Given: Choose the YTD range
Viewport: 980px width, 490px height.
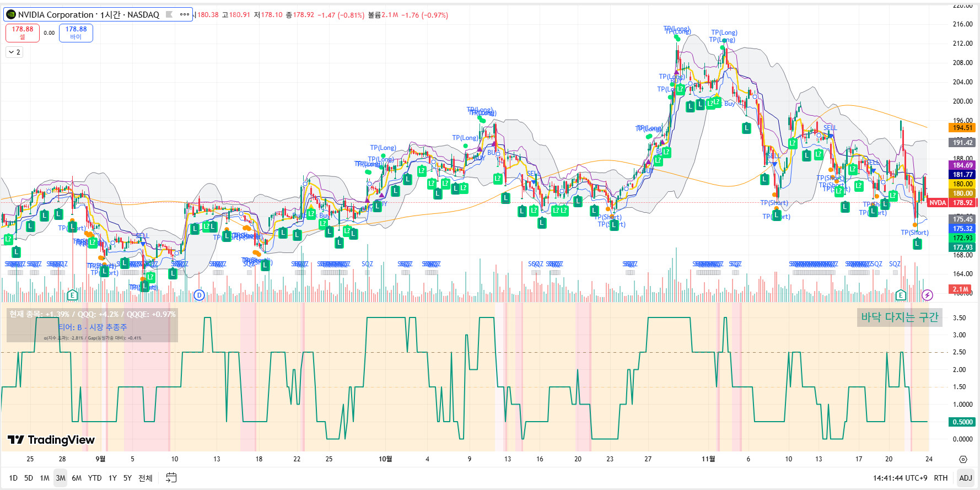Looking at the screenshot, I should 95,478.
